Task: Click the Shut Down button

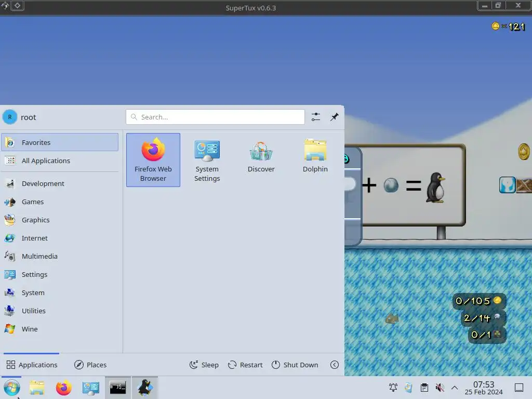Action: [x=295, y=365]
